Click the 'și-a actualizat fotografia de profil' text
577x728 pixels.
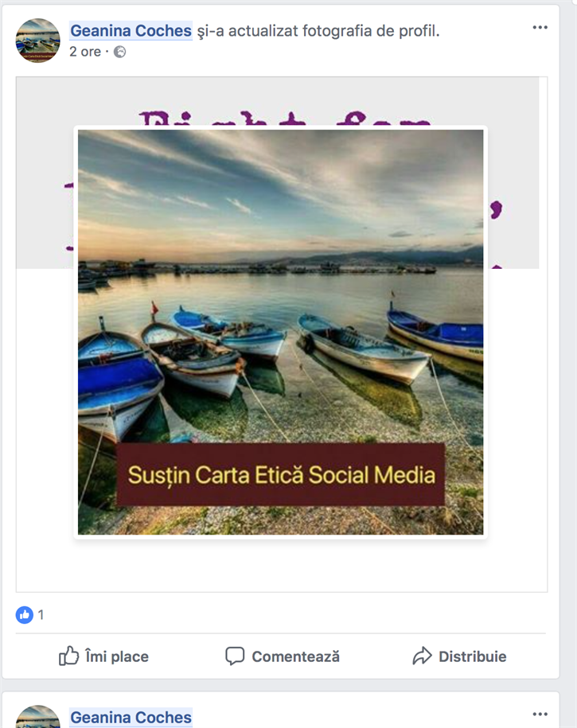pos(318,31)
